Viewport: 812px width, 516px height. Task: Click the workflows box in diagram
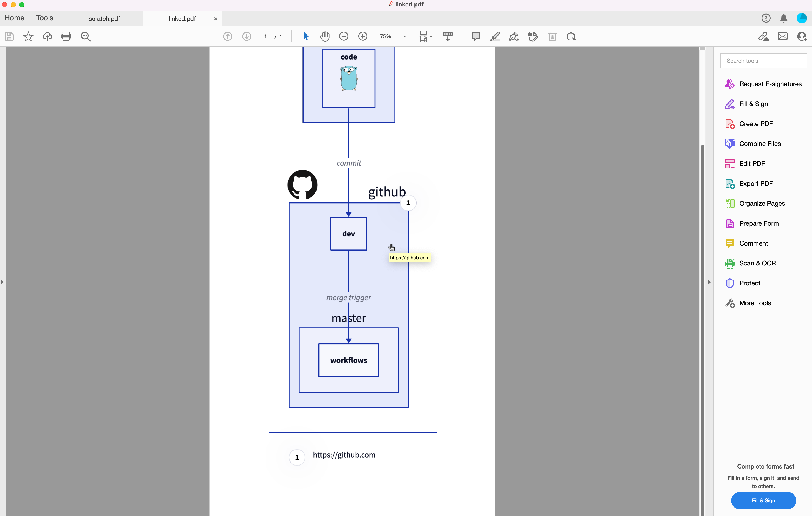(349, 360)
